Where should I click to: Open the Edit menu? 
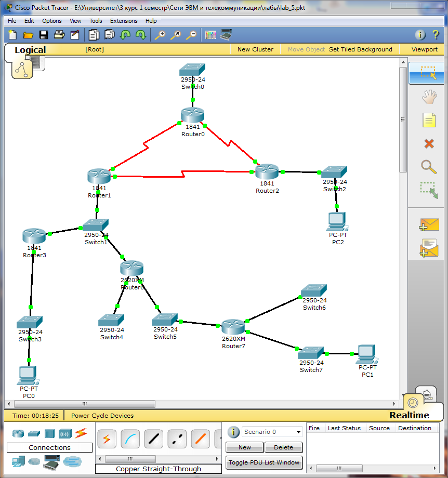tap(29, 21)
